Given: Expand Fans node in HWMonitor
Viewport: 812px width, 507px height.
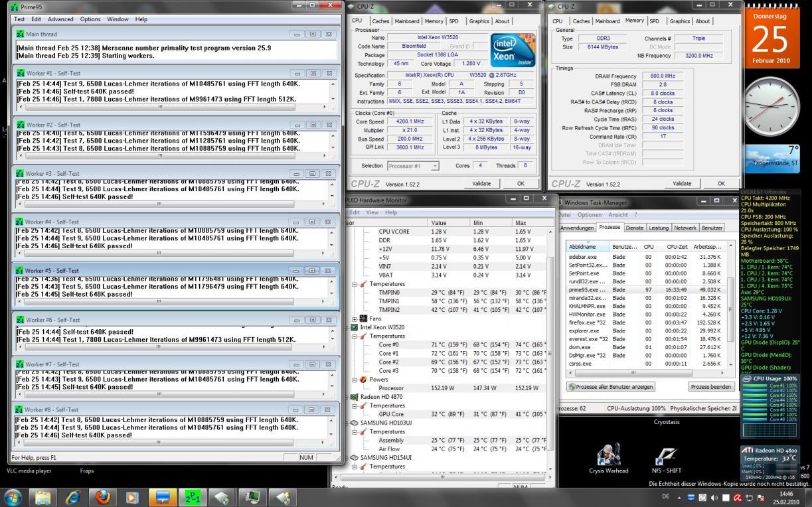Looking at the screenshot, I should tap(355, 319).
